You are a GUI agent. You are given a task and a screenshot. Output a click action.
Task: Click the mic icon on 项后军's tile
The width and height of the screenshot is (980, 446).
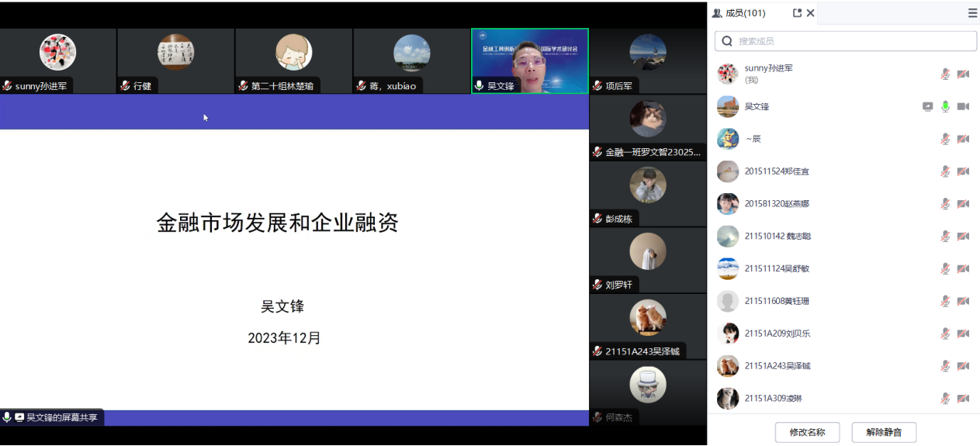[x=597, y=86]
